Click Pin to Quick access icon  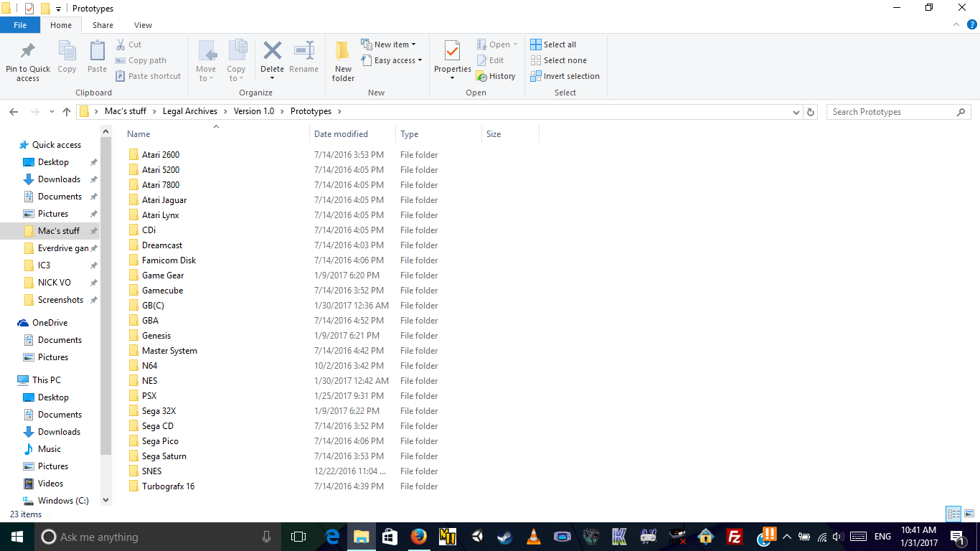(28, 51)
